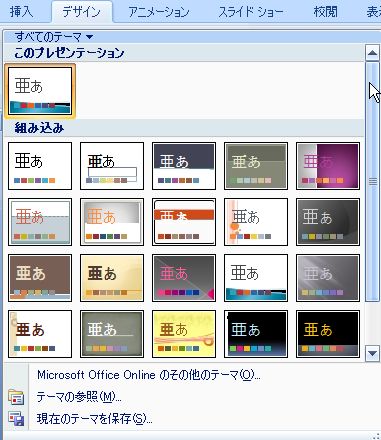The height and width of the screenshot is (440, 381).
Task: Apply the brown background theme
Action: tap(40, 278)
